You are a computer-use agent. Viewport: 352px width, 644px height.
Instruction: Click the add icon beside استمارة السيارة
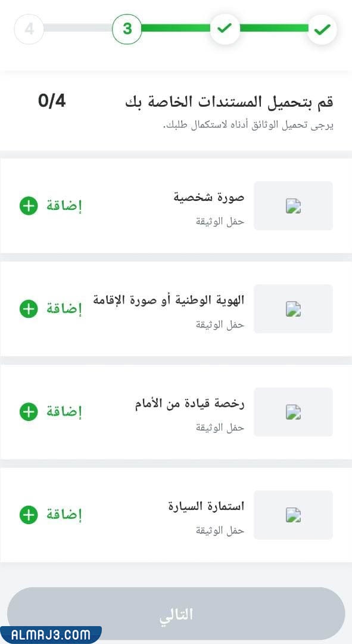(x=28, y=515)
